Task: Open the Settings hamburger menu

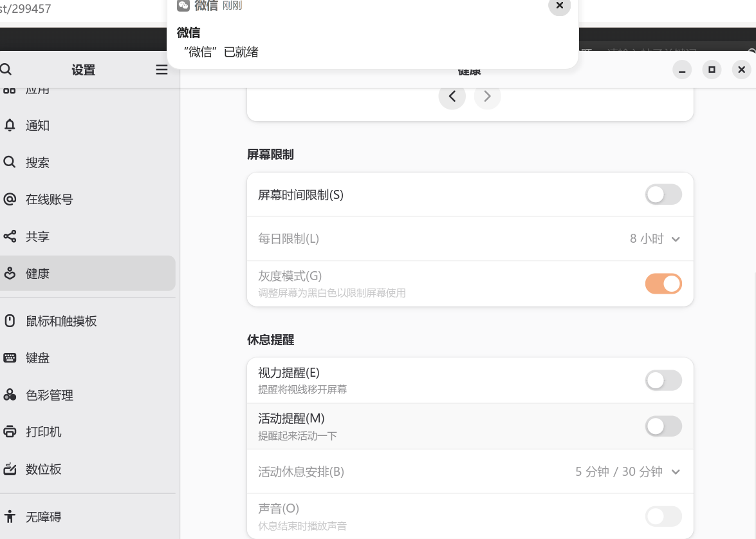Action: [161, 70]
